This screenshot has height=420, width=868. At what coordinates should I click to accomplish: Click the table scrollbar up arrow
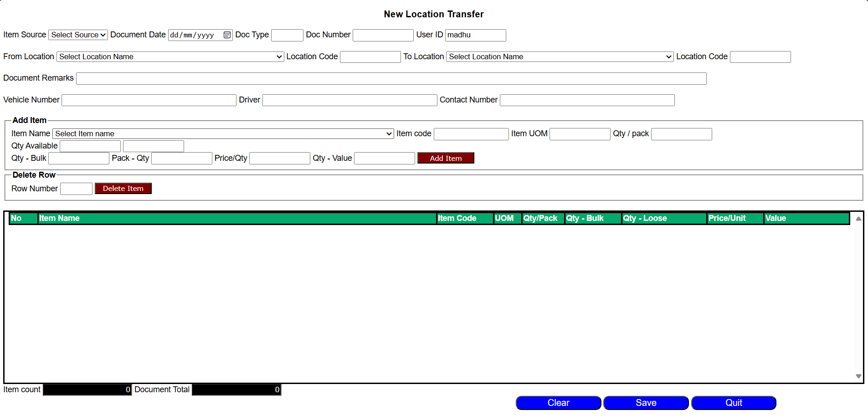pos(858,219)
